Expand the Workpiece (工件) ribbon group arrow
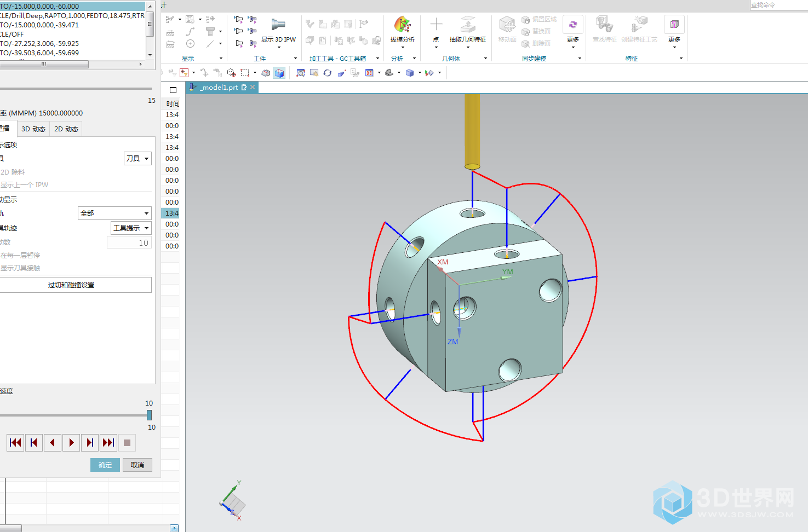This screenshot has height=532, width=808. pyautogui.click(x=295, y=59)
